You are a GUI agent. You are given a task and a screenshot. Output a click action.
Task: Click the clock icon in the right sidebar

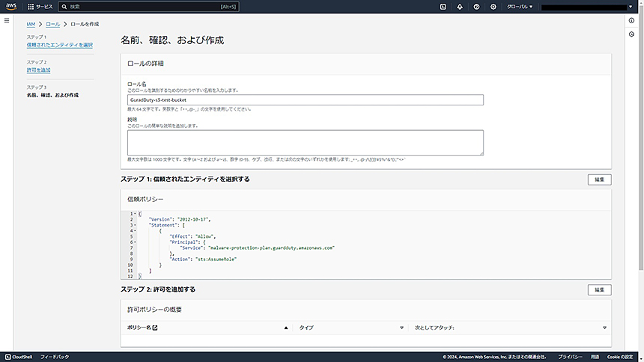point(632,34)
